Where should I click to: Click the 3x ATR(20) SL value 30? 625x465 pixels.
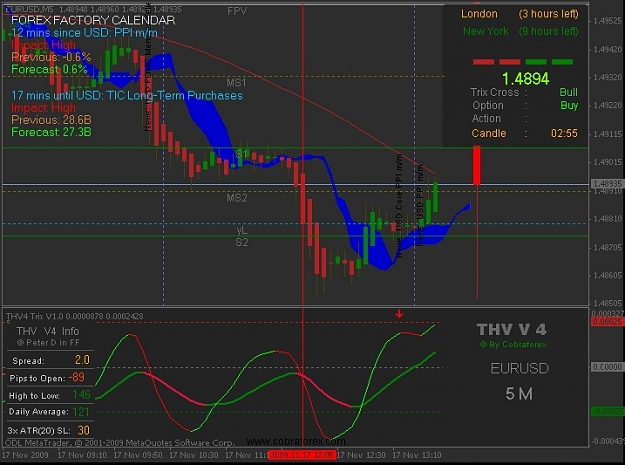(84, 430)
